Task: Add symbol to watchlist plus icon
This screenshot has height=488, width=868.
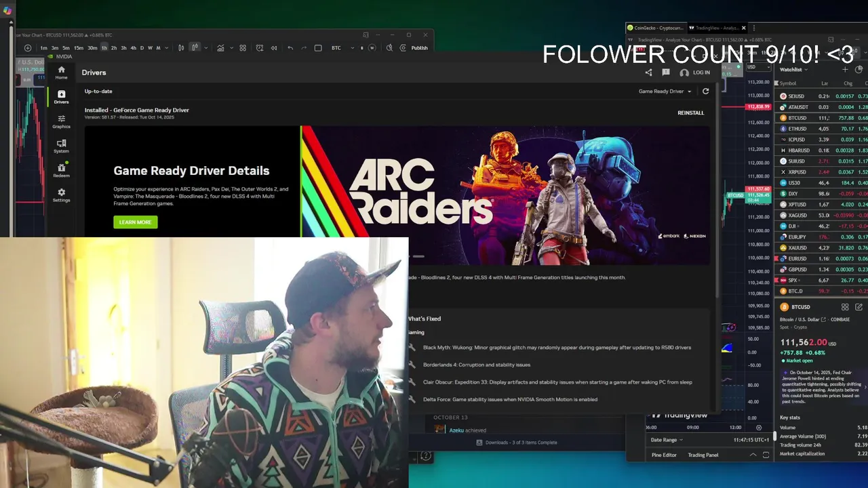Action: (845, 69)
